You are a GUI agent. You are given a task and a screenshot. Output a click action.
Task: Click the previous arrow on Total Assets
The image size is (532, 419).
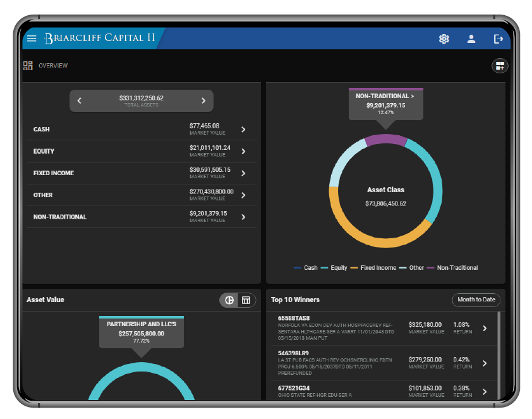(80, 100)
